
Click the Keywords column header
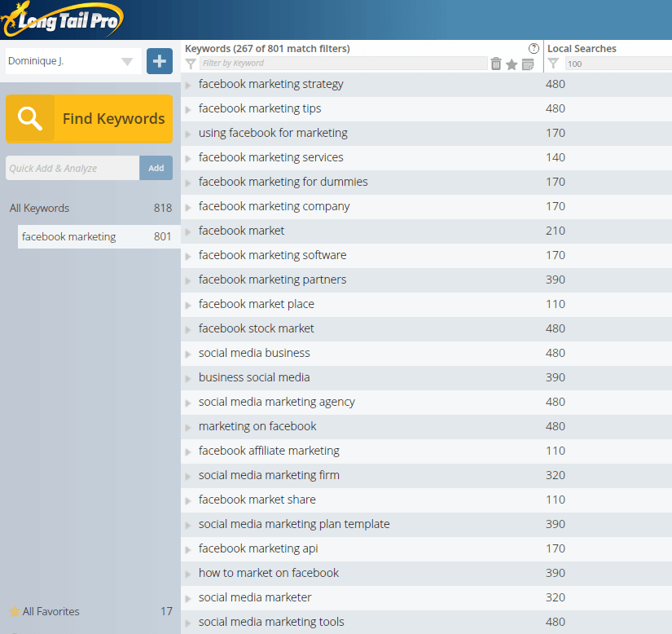[x=267, y=48]
